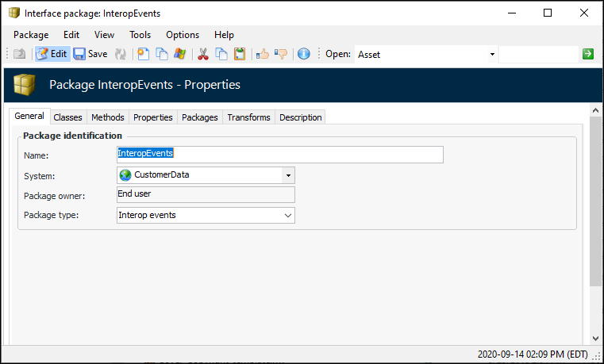Open the Package menu
604x364 pixels.
click(31, 35)
